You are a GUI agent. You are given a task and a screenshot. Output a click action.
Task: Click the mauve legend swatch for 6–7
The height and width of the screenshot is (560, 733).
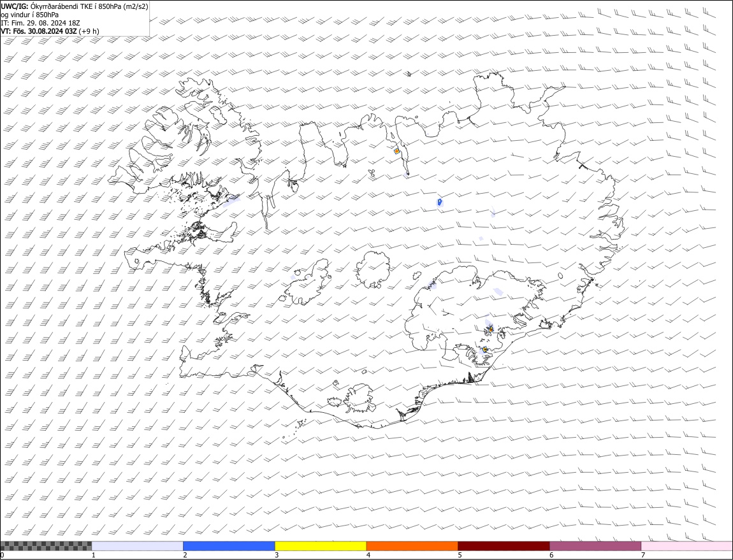[595, 546]
